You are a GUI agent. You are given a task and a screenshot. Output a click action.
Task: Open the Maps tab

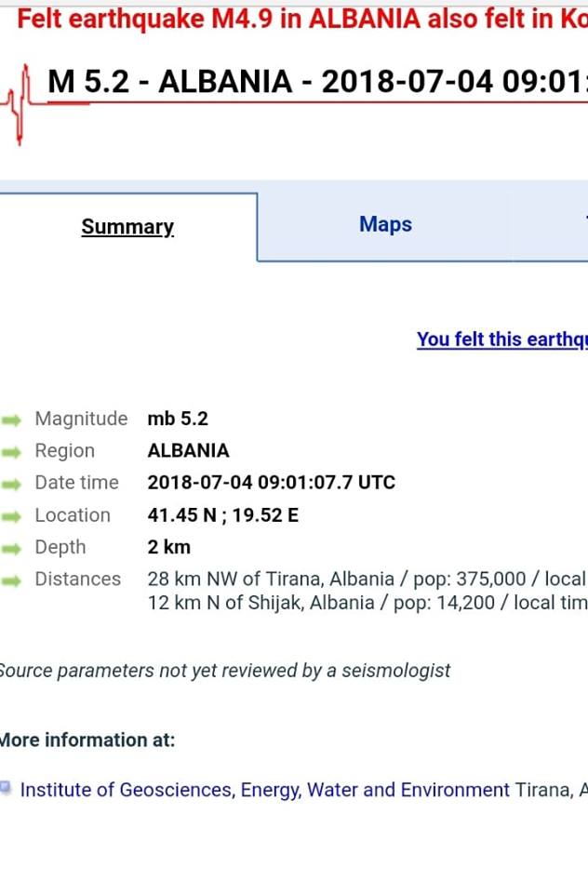coord(385,225)
